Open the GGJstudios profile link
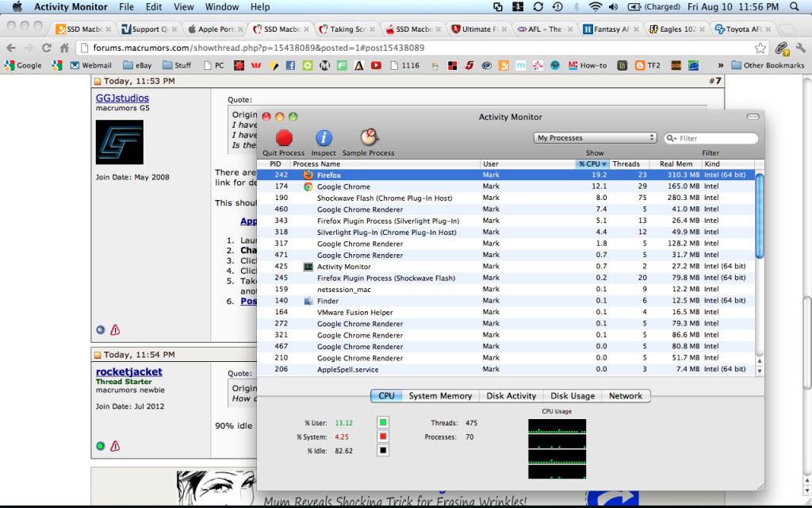The height and width of the screenshot is (508, 812). (x=122, y=98)
